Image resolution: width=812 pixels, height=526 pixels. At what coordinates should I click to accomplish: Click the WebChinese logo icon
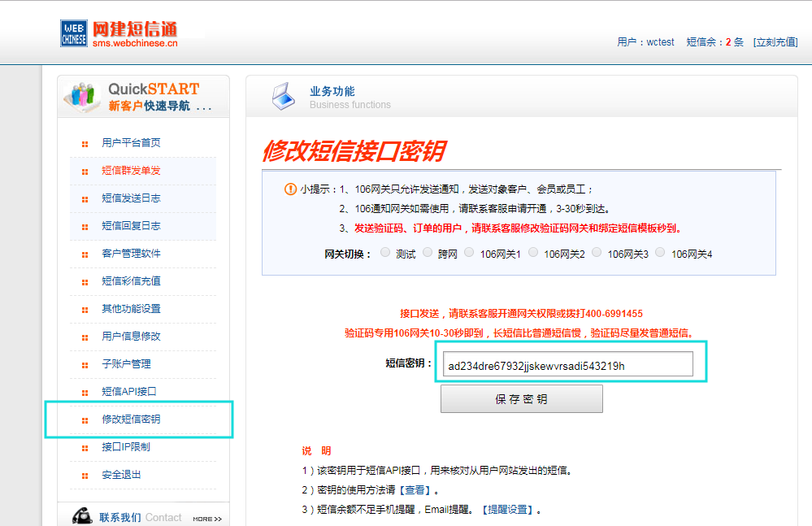pos(73,33)
